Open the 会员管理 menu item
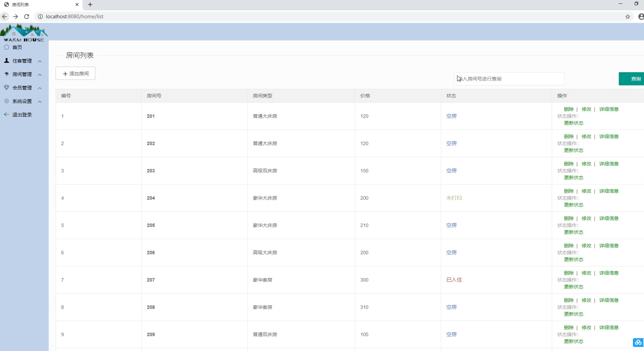644x351 pixels. [22, 88]
